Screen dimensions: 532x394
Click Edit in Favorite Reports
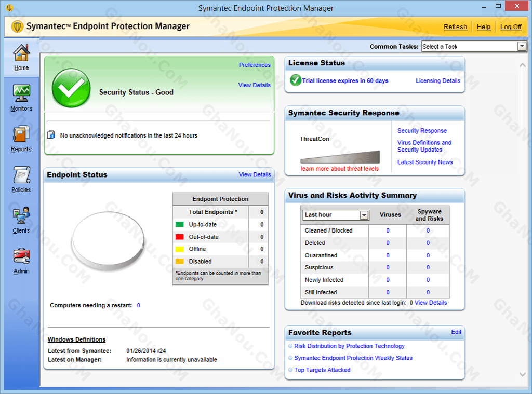[456, 332]
